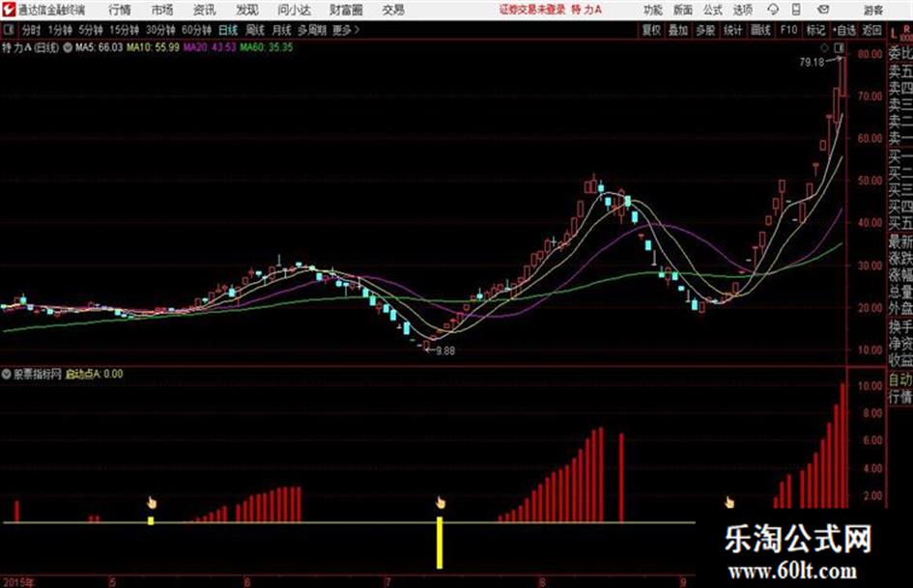
Task: Click the 启动点A: 0.00 indicator value
Action: pyautogui.click(x=94, y=374)
